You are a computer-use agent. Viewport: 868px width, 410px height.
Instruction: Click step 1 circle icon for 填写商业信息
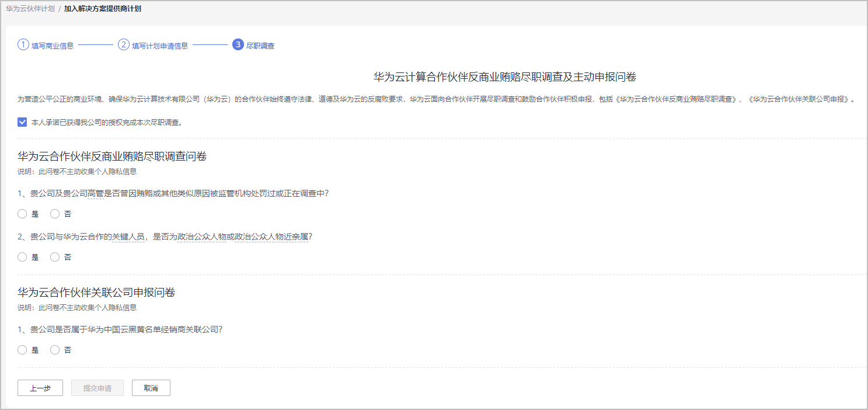(23, 45)
